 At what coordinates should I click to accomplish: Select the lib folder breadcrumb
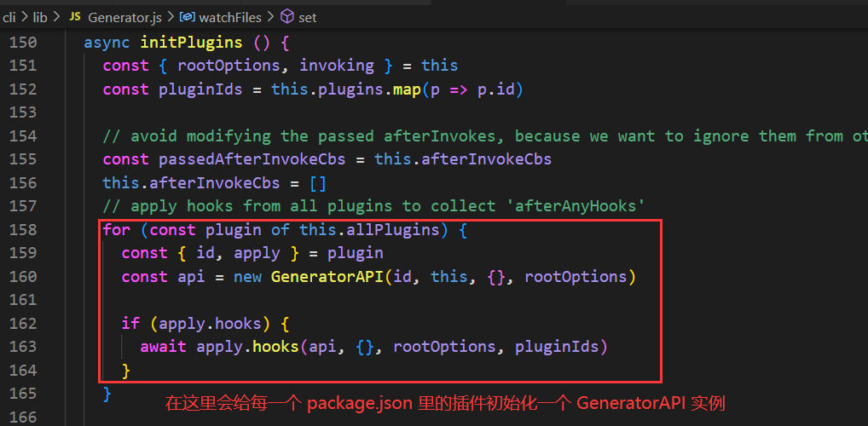(x=40, y=18)
